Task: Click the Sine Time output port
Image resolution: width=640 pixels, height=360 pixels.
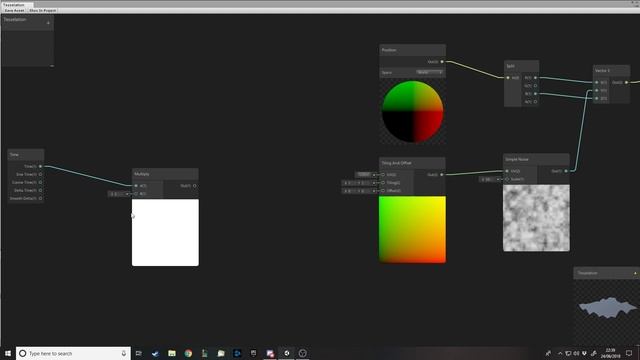Action: [40, 174]
